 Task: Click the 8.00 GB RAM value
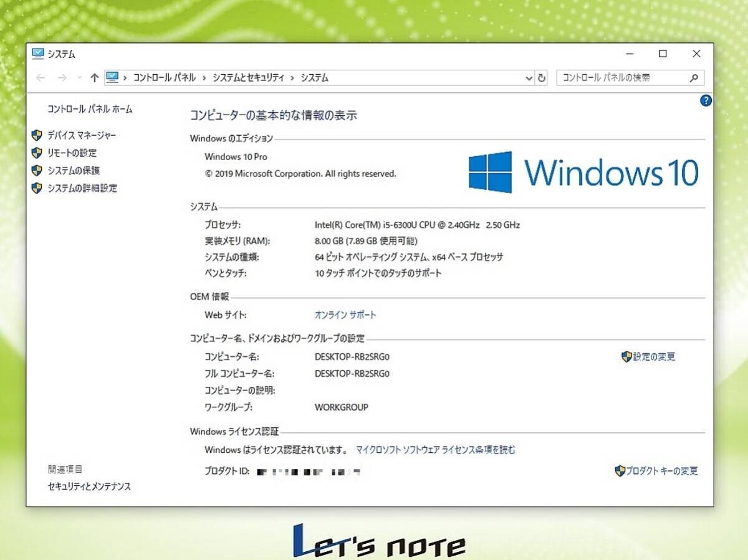(366, 241)
